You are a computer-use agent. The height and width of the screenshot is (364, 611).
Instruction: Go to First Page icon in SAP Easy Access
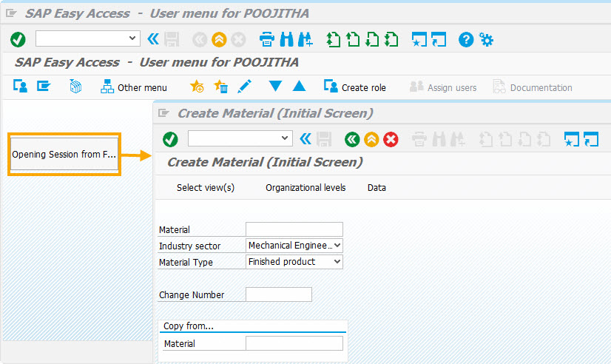click(334, 39)
